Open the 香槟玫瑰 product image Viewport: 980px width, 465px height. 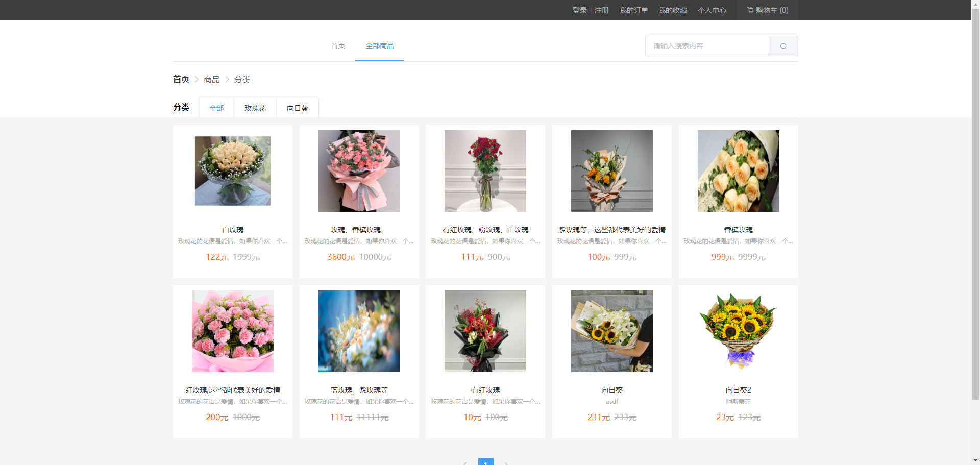[739, 171]
